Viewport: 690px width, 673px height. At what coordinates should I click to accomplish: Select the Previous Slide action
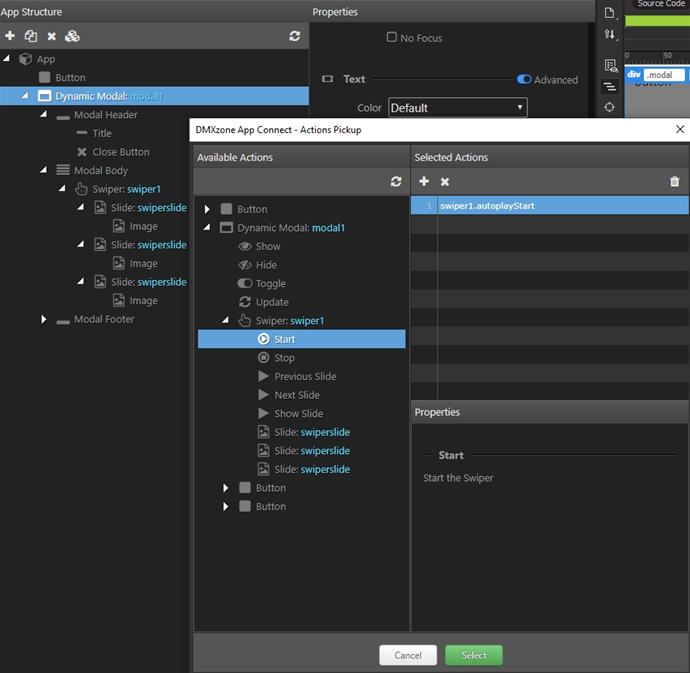(x=297, y=376)
